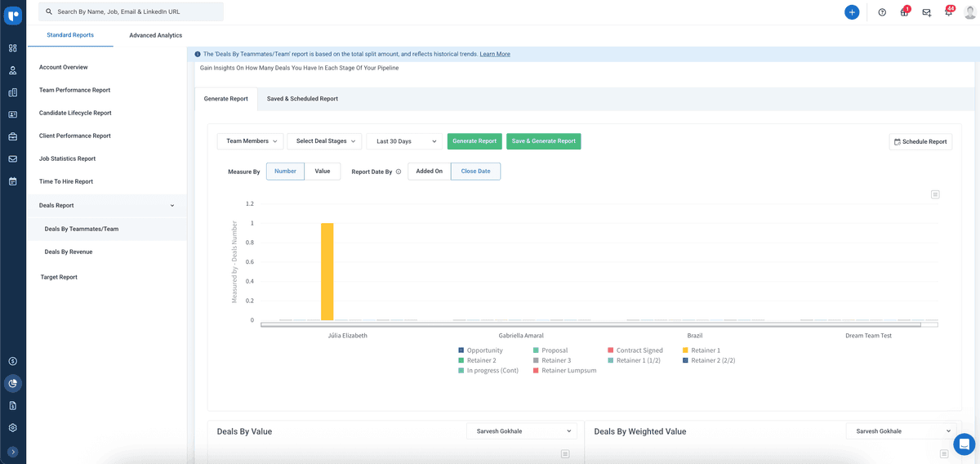Image resolution: width=980 pixels, height=464 pixels.
Task: Collapse the Deals Report section chevron
Action: point(172,206)
